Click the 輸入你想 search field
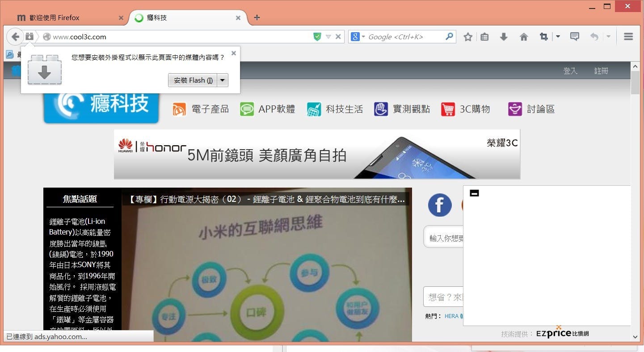The width and height of the screenshot is (644, 352). tap(443, 237)
